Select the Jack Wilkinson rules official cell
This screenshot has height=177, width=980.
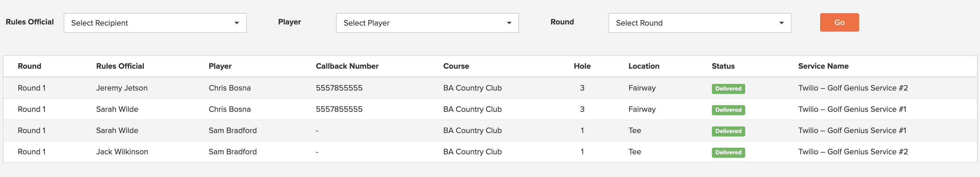point(122,151)
